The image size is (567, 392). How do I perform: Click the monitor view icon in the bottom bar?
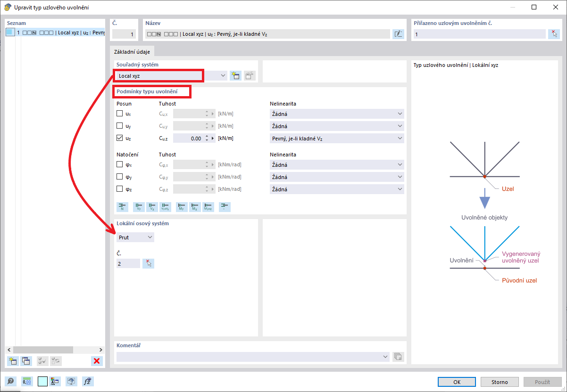(71, 382)
